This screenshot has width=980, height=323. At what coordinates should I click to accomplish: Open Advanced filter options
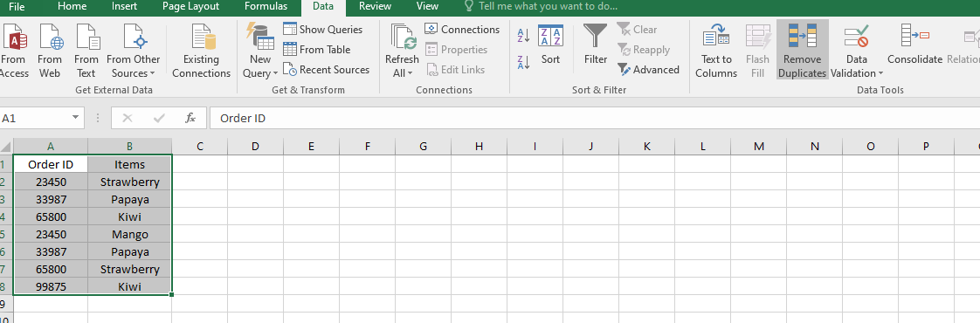(x=648, y=69)
